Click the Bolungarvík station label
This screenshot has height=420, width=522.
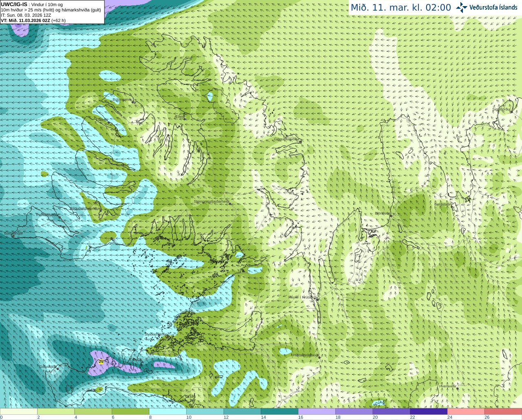[x=122, y=99]
